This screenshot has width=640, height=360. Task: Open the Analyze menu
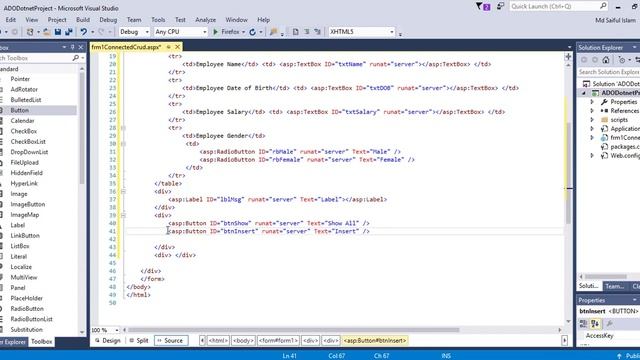tap(205, 20)
